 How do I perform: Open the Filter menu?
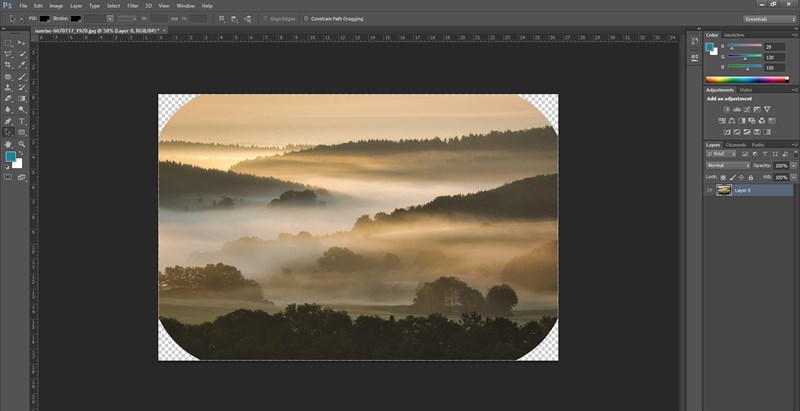(x=132, y=5)
